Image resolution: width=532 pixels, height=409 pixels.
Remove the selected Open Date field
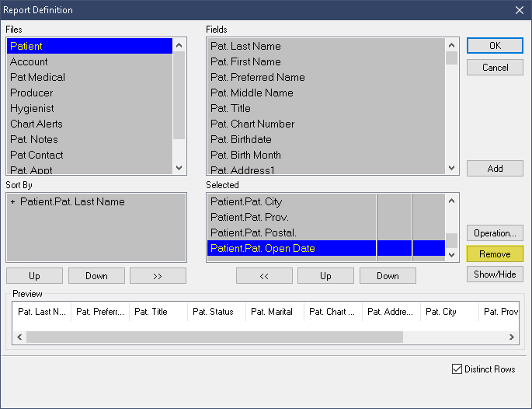tap(495, 254)
